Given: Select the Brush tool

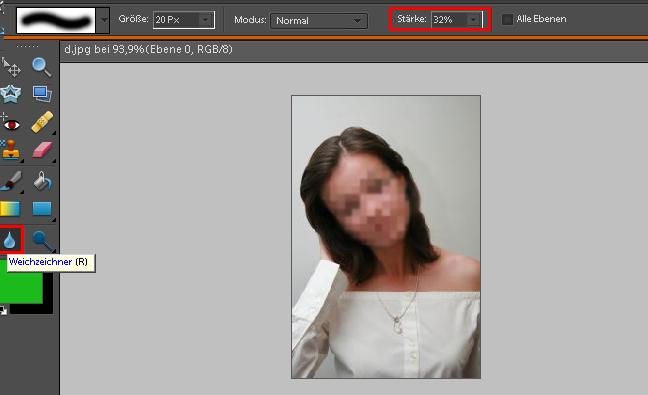Looking at the screenshot, I should 11,181.
